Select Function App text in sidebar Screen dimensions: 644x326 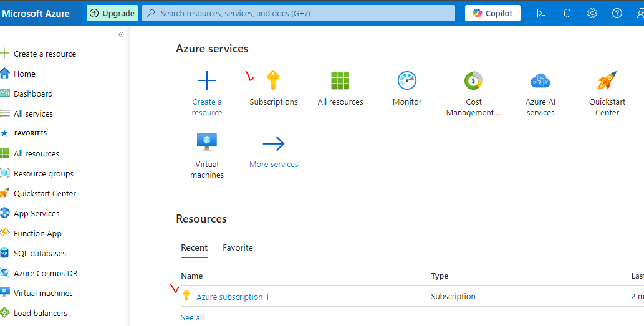[x=37, y=233]
